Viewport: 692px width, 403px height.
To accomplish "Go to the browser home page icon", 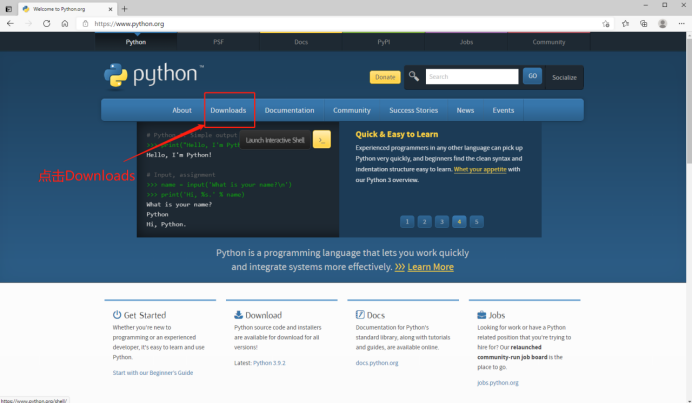I will point(65,23).
